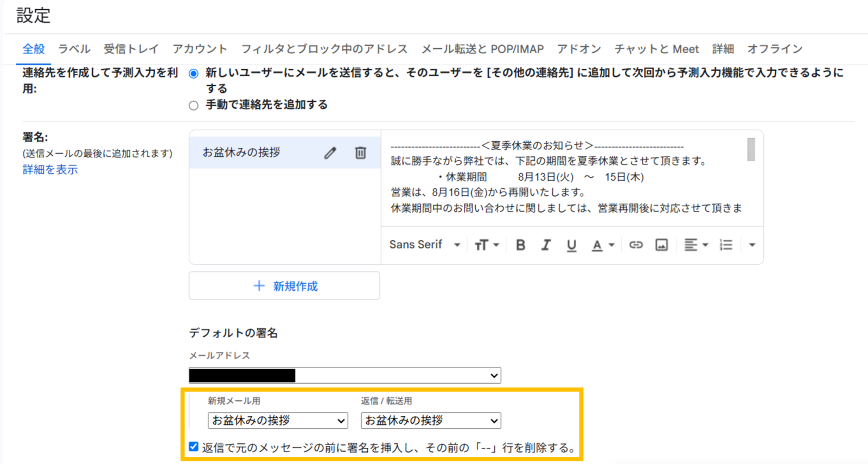Open チャットと Meet tab
The height and width of the screenshot is (464, 868).
pos(656,49)
